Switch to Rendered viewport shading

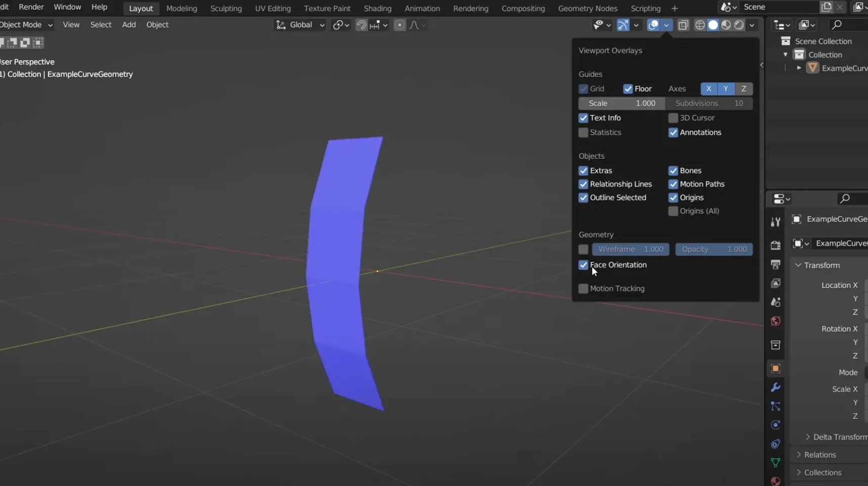click(739, 25)
